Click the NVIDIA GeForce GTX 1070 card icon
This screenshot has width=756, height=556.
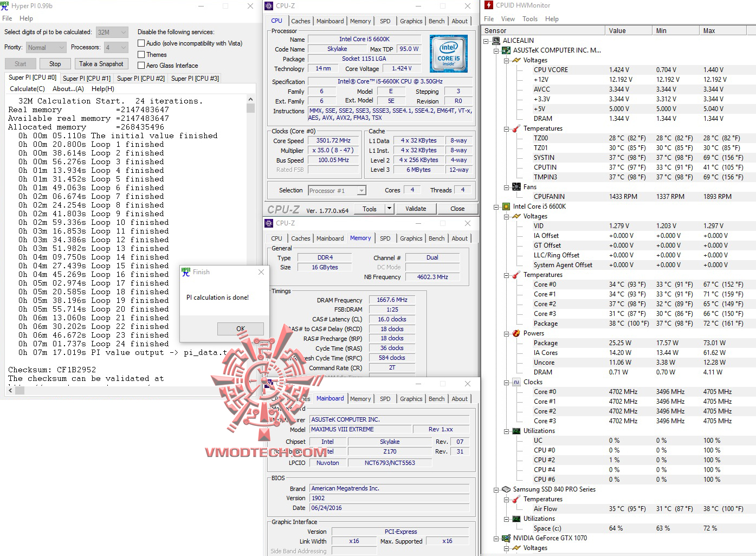coord(506,538)
